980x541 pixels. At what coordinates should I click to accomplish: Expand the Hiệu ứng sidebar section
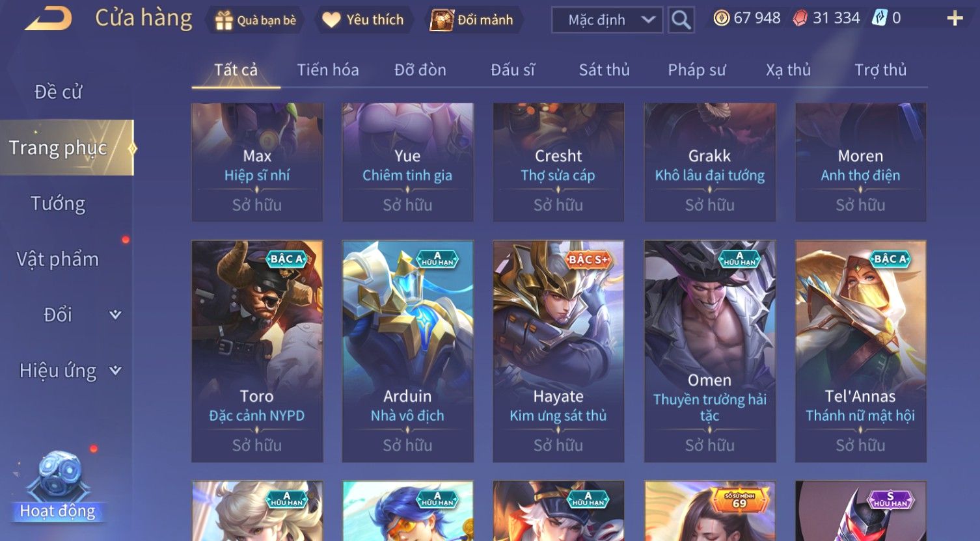pyautogui.click(x=115, y=371)
